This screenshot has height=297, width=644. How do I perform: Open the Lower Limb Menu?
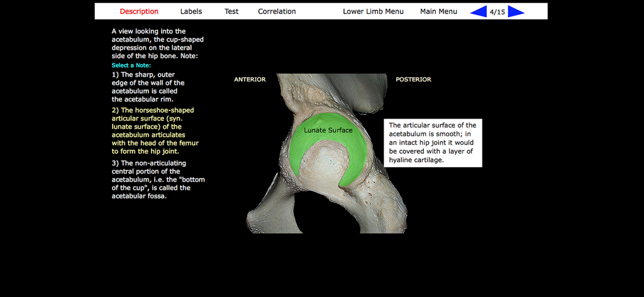pos(373,11)
